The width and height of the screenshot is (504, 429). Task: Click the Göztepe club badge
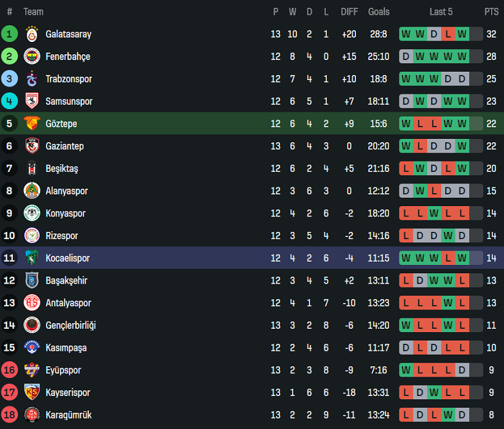32,124
